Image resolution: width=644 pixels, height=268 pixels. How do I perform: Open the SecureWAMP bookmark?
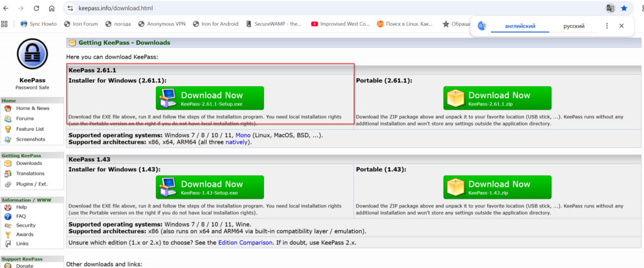pos(274,24)
